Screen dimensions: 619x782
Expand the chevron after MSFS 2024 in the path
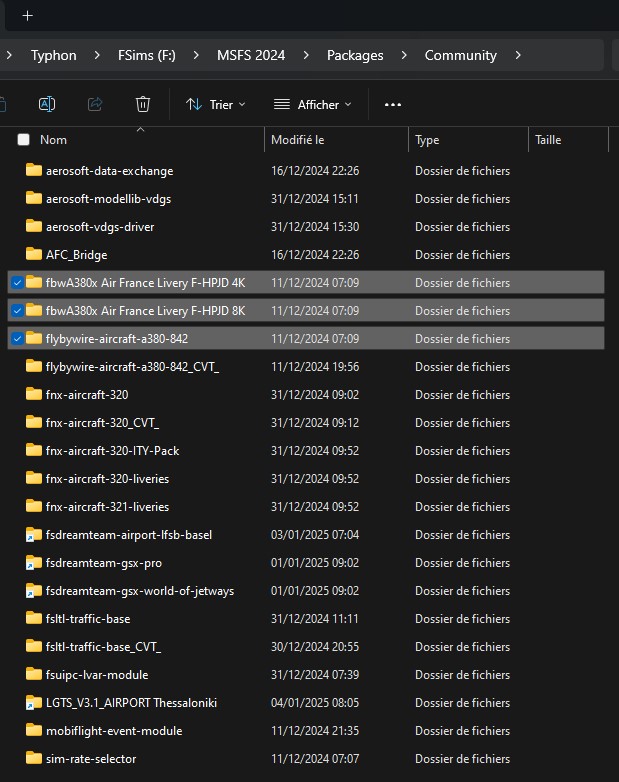(x=306, y=55)
